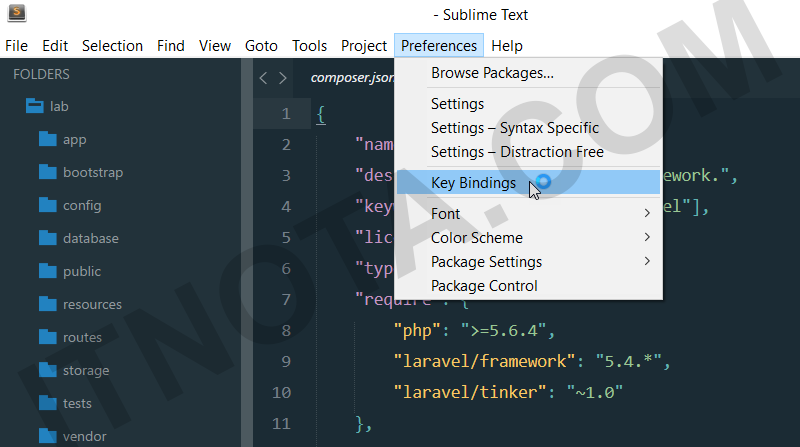Open the Project menu
The height and width of the screenshot is (447, 800).
tap(364, 46)
